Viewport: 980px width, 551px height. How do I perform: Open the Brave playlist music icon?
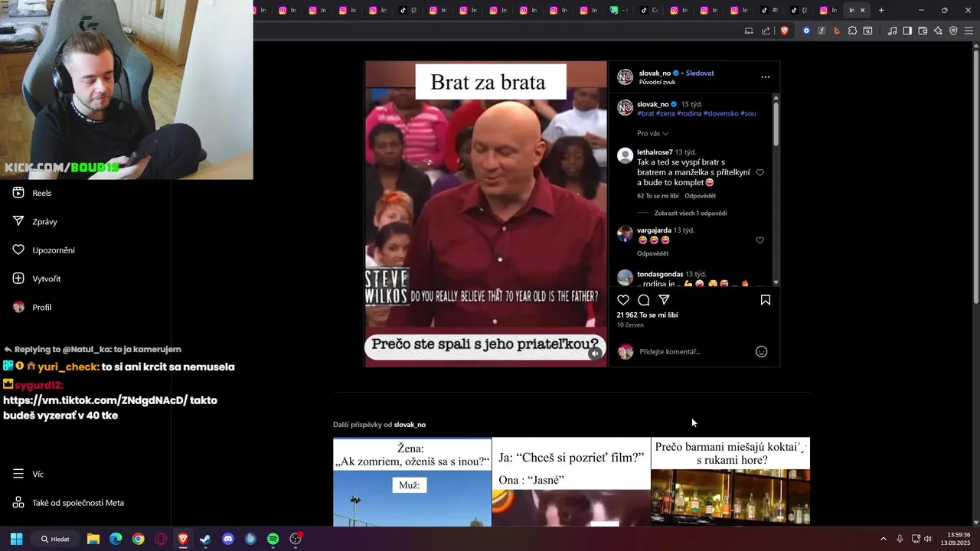click(x=892, y=31)
